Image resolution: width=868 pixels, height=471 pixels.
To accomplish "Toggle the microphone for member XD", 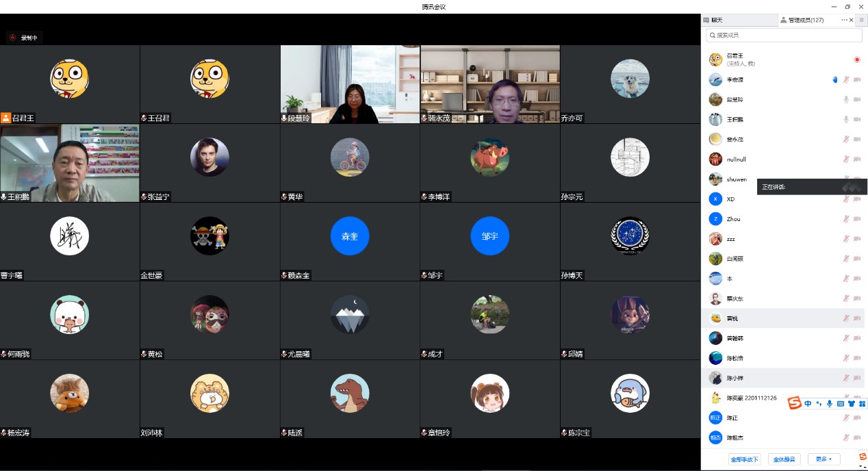I will coord(846,199).
